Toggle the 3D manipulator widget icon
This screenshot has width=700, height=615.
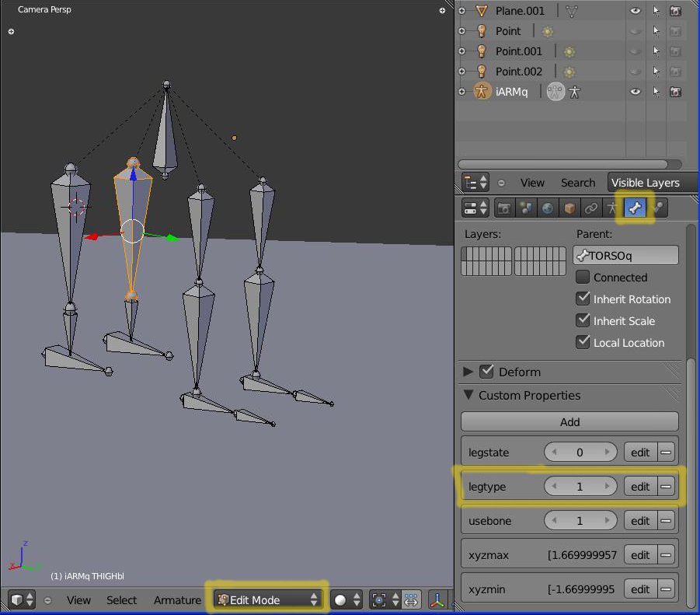coord(437,600)
